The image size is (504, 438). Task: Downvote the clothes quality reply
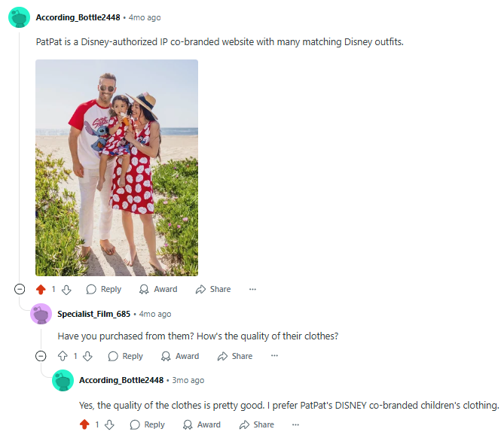point(109,424)
